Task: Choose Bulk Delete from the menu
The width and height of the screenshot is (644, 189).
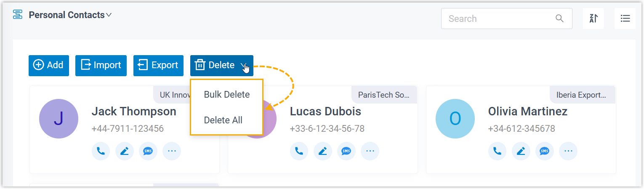Action: [x=226, y=94]
